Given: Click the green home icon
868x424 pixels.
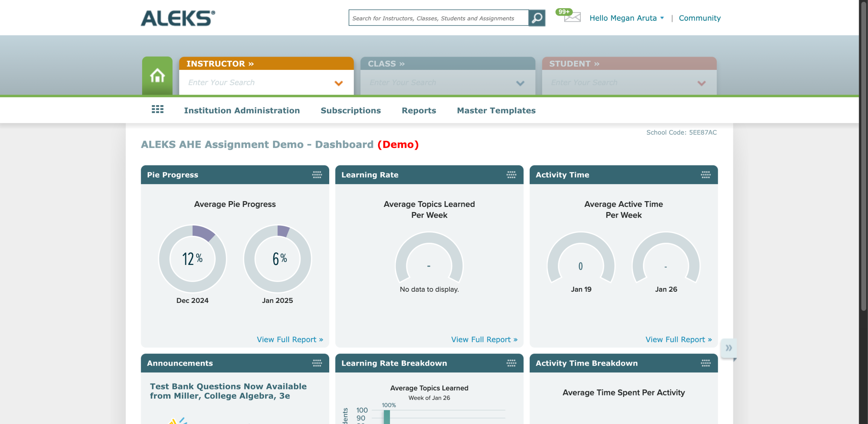Looking at the screenshot, I should tap(157, 75).
